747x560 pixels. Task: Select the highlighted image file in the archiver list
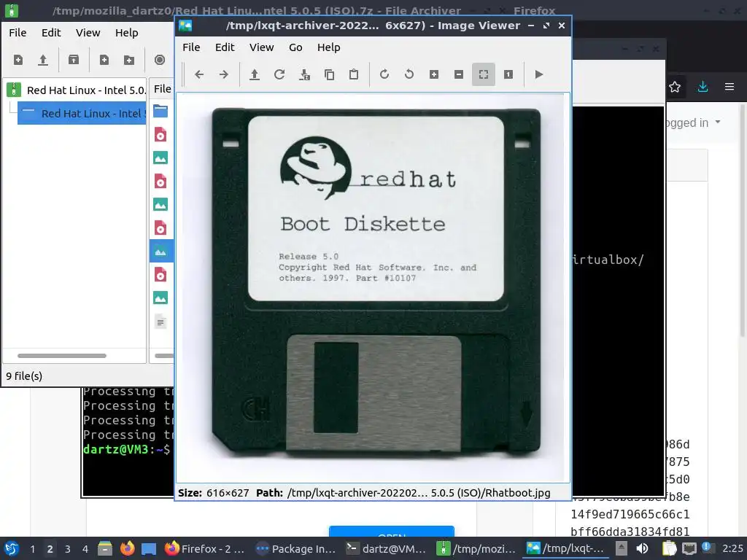tap(161, 252)
